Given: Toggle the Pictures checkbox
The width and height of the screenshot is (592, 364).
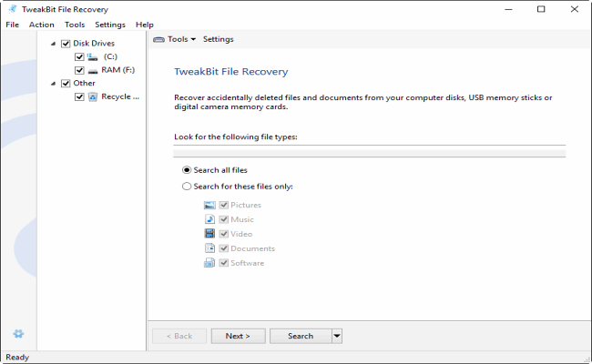Looking at the screenshot, I should tap(224, 205).
